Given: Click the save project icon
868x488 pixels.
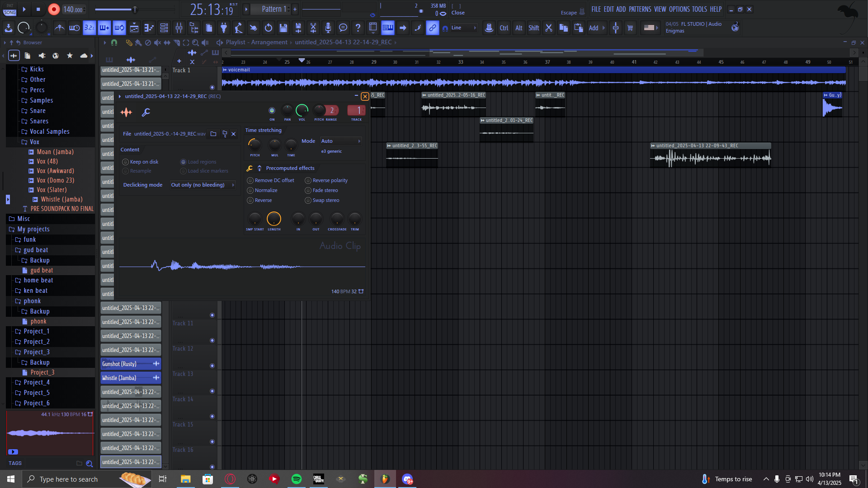Looking at the screenshot, I should tap(283, 28).
